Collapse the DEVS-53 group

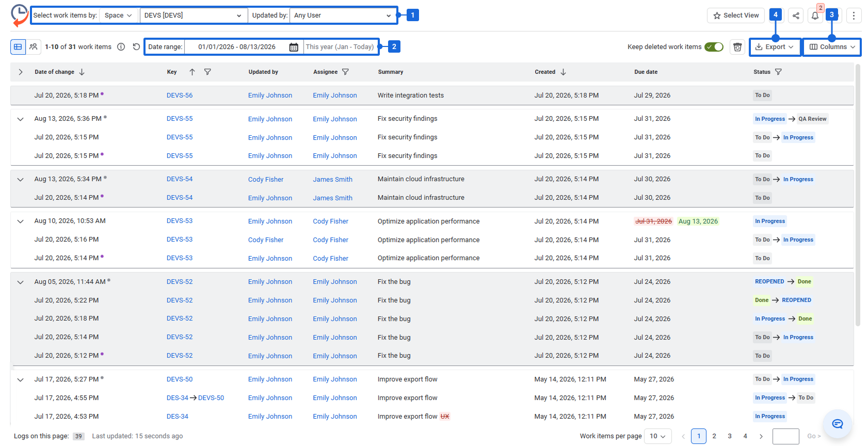pos(21,221)
